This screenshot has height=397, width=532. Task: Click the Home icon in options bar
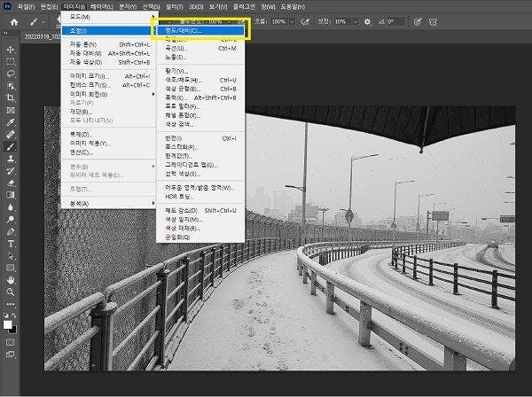(14, 22)
